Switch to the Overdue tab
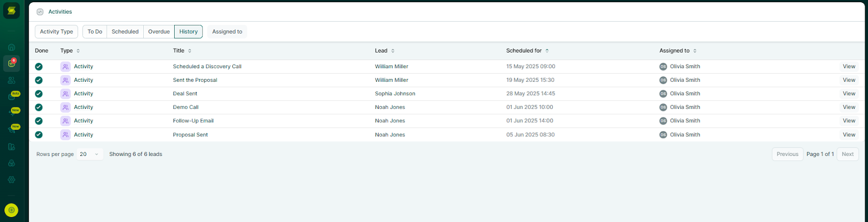 (159, 32)
